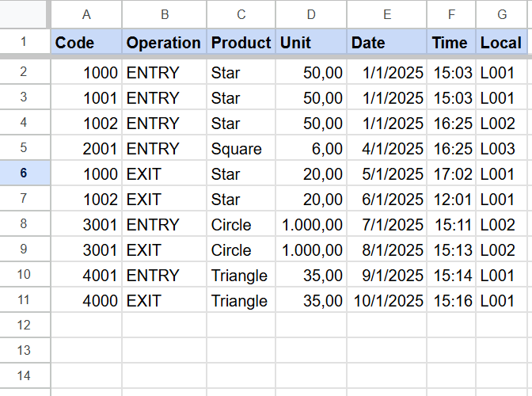Click the Product header cell
The height and width of the screenshot is (396, 532).
point(241,43)
